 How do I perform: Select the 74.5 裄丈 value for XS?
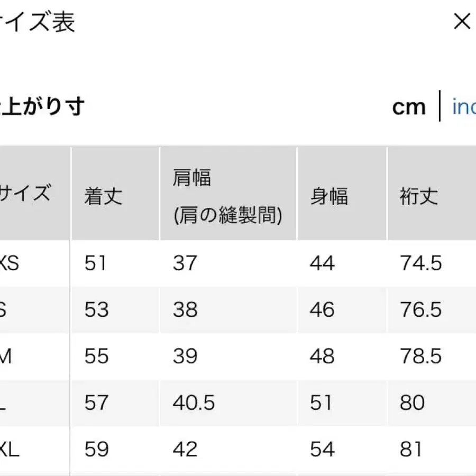(420, 263)
